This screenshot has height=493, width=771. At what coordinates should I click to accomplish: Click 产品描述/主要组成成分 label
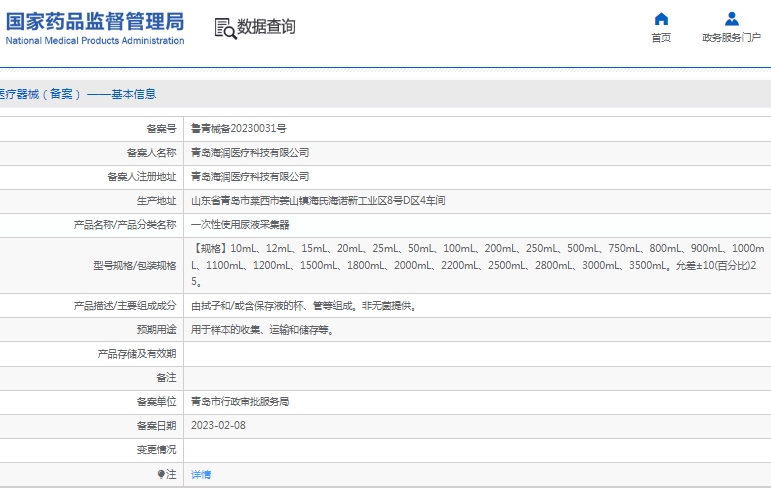(125, 306)
